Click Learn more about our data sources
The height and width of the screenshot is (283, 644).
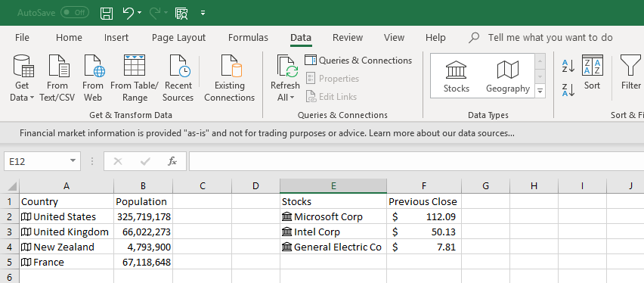click(442, 133)
